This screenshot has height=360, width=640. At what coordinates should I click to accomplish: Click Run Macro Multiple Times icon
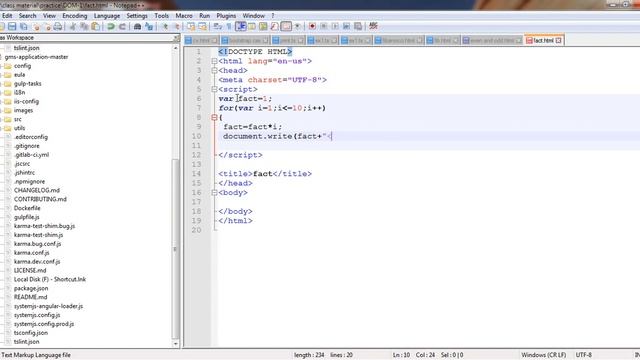click(347, 27)
